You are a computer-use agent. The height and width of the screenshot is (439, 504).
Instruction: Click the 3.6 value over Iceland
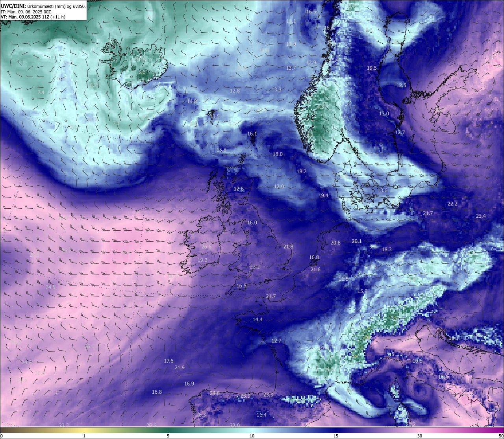click(x=142, y=72)
